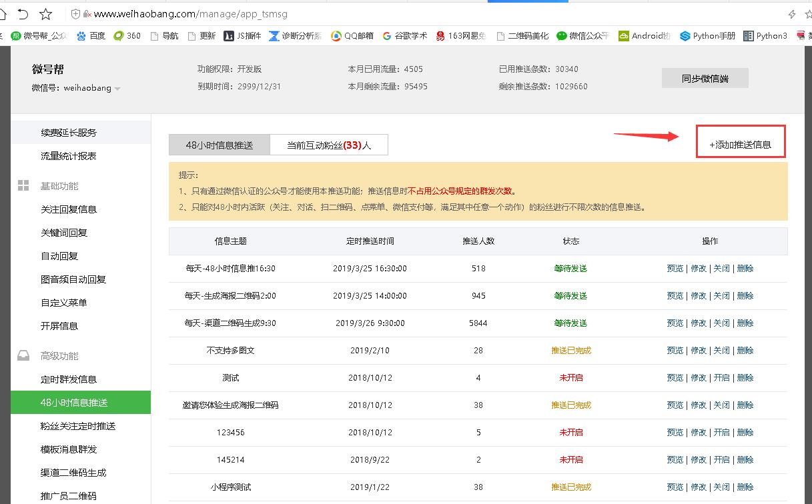
Task: Open the 163网易 bookmark
Action: [460, 36]
